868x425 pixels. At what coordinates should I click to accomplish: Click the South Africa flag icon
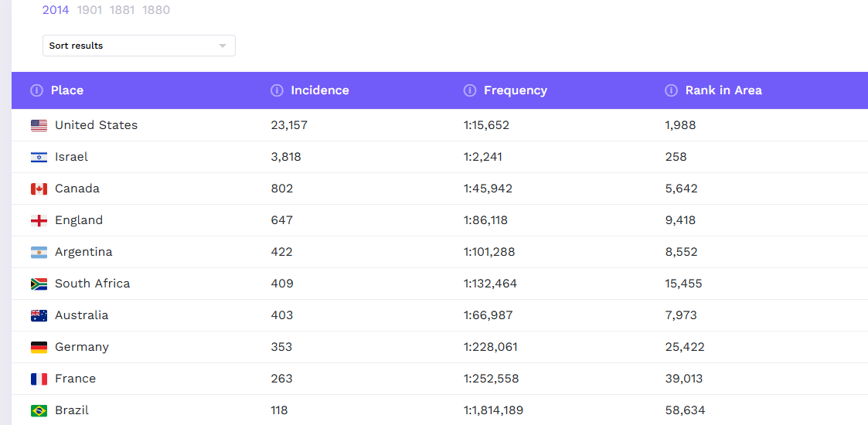click(x=39, y=284)
